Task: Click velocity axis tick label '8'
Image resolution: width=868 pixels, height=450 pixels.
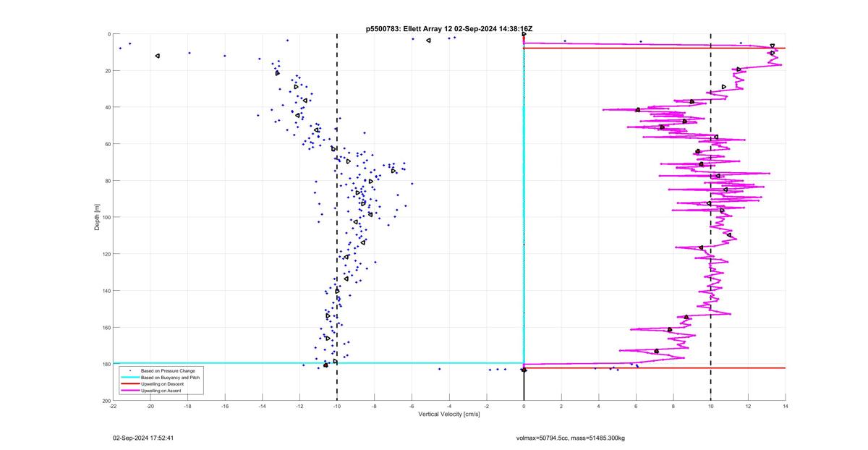Action: (673, 406)
